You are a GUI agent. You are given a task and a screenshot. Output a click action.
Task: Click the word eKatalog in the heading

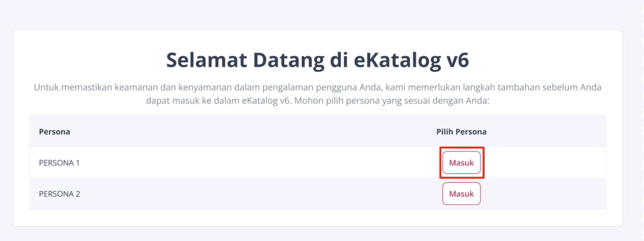[x=398, y=60]
